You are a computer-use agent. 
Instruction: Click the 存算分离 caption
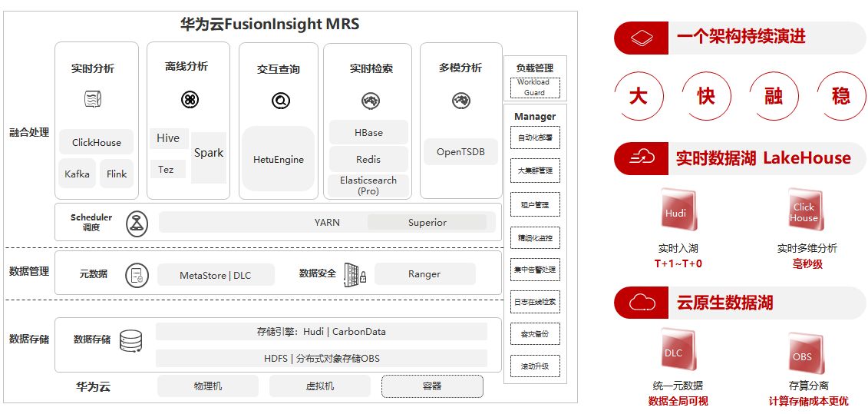pyautogui.click(x=808, y=386)
